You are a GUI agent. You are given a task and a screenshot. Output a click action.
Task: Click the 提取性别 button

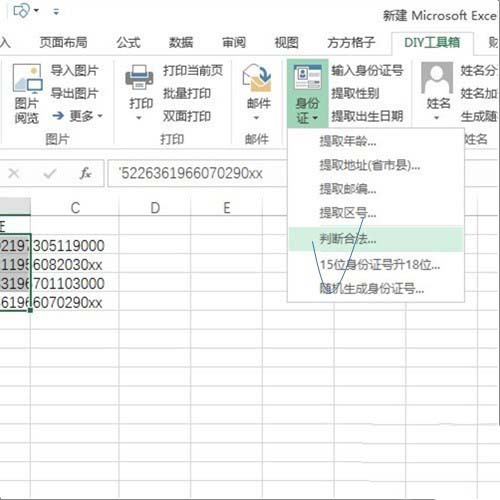click(355, 93)
